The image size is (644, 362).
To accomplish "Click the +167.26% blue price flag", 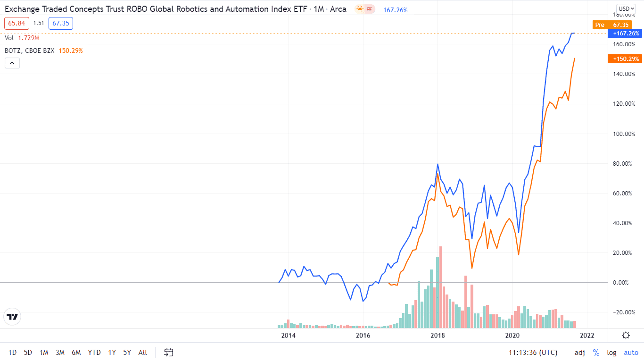I will pyautogui.click(x=625, y=34).
